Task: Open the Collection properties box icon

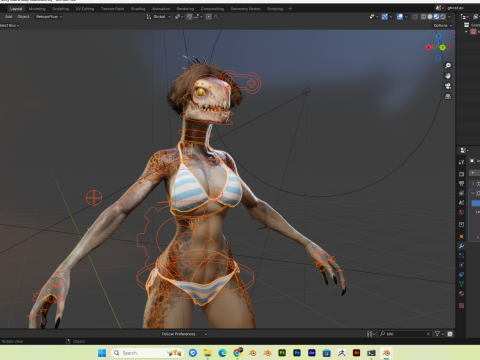Action: click(x=461, y=224)
